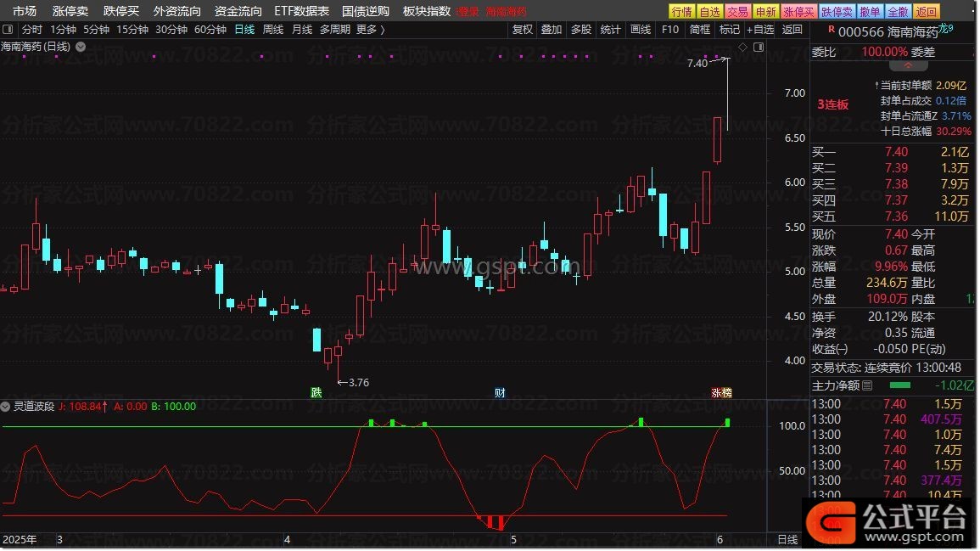This screenshot has width=980, height=551.
Task: Click the 叠加 overlay button
Action: tap(552, 30)
